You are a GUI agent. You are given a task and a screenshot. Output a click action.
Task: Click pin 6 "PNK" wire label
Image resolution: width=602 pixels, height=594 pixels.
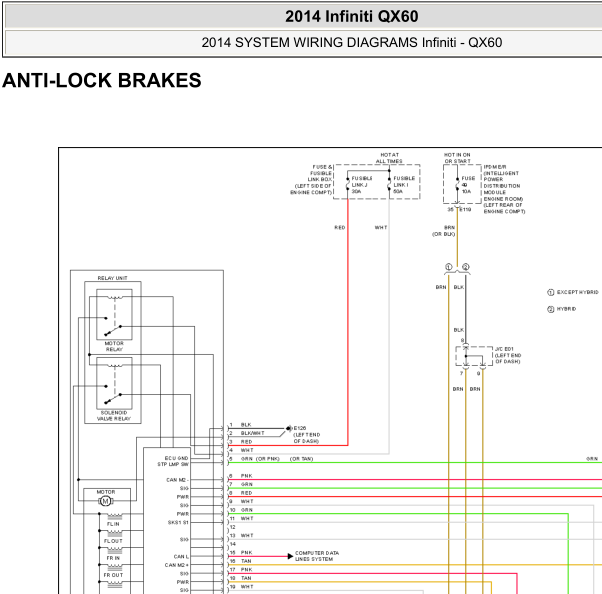(x=246, y=476)
